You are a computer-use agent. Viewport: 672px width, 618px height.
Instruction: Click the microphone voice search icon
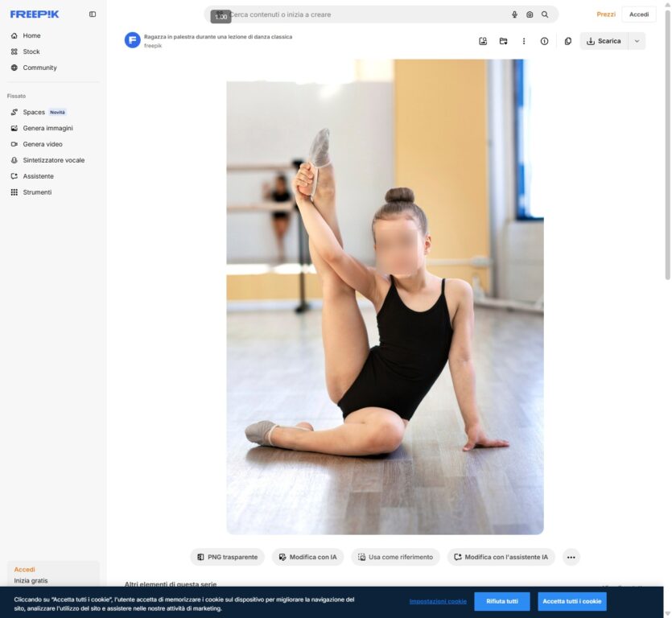click(x=514, y=14)
